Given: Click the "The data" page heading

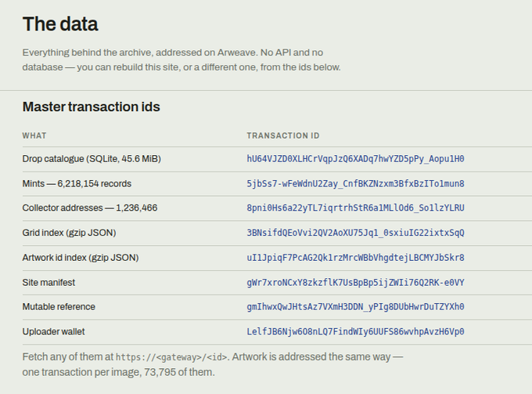Looking at the screenshot, I should [60, 24].
